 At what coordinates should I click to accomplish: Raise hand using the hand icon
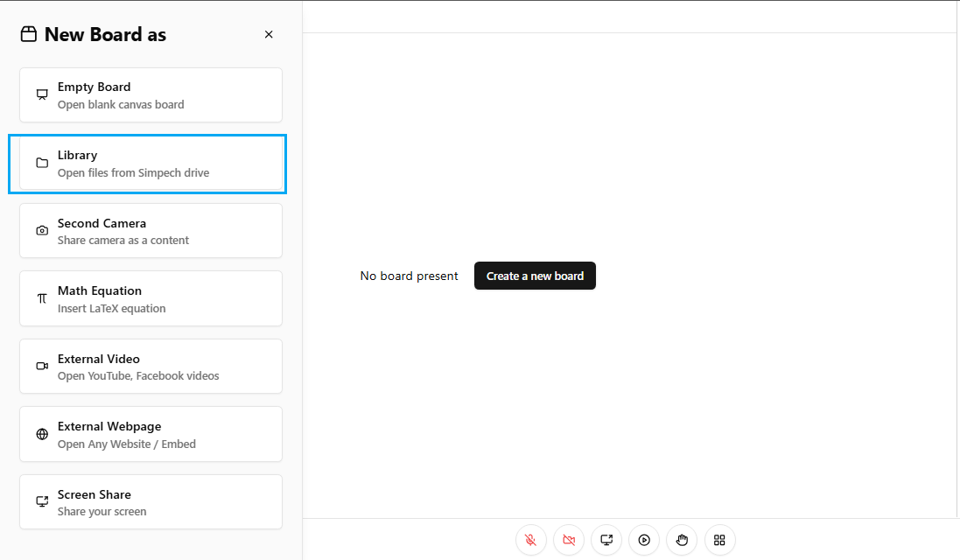[682, 540]
